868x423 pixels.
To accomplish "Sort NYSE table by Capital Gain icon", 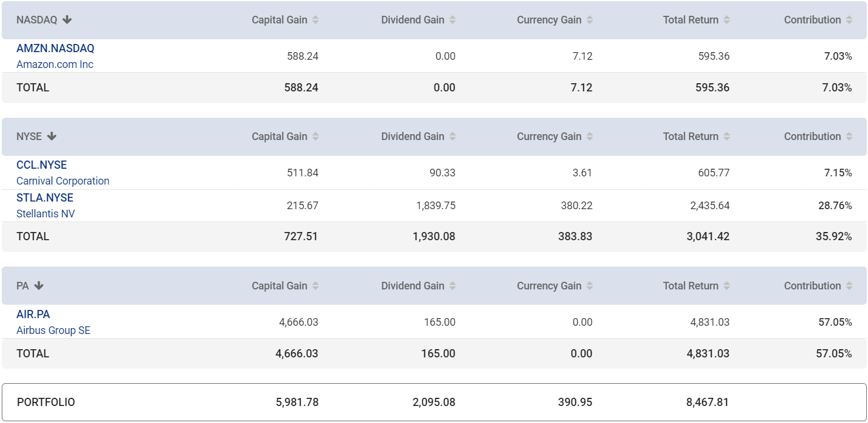I will click(x=316, y=137).
